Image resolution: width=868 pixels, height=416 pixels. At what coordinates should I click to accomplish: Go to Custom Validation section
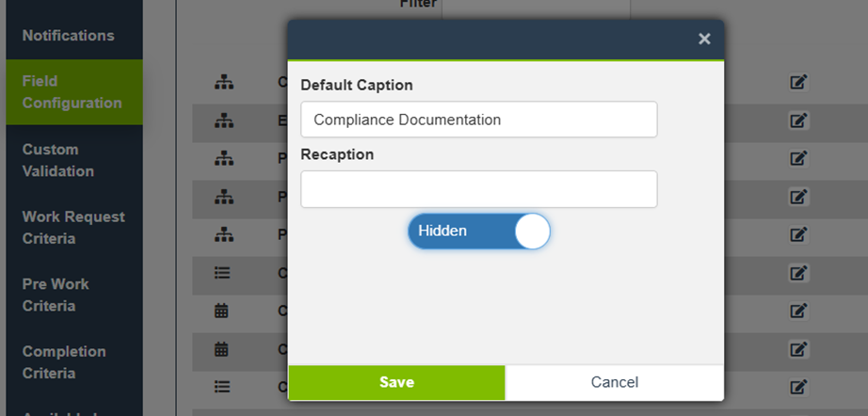(x=58, y=160)
